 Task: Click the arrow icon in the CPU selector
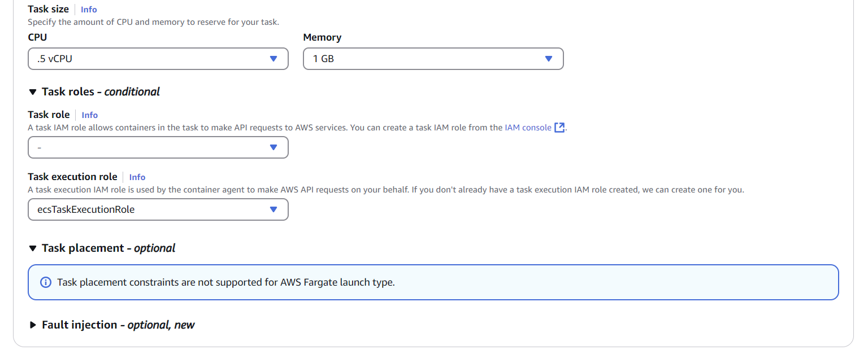[x=274, y=59]
